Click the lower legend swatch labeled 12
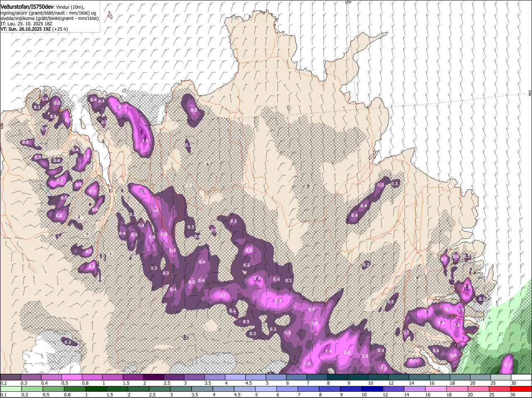 coord(393,389)
